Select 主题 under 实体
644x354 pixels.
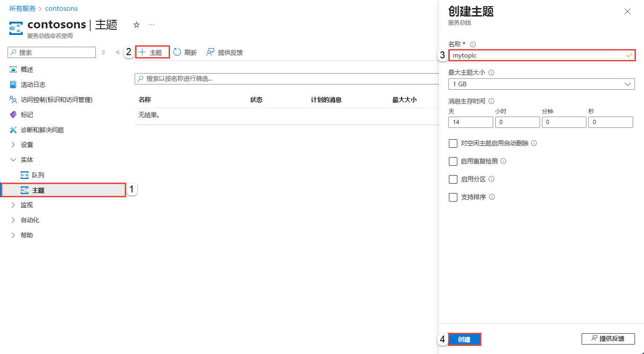click(x=63, y=190)
